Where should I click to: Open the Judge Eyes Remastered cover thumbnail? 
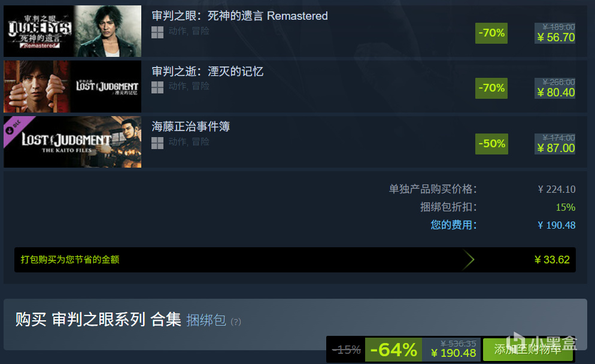(x=72, y=31)
